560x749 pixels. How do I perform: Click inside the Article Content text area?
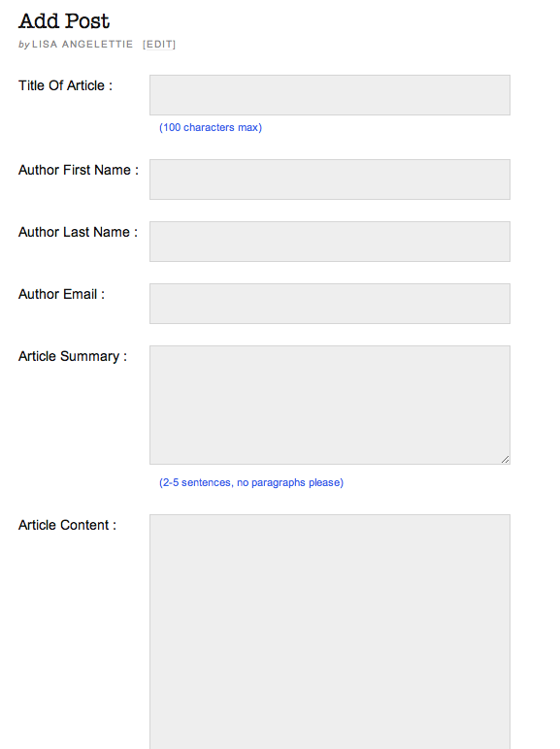[330, 632]
